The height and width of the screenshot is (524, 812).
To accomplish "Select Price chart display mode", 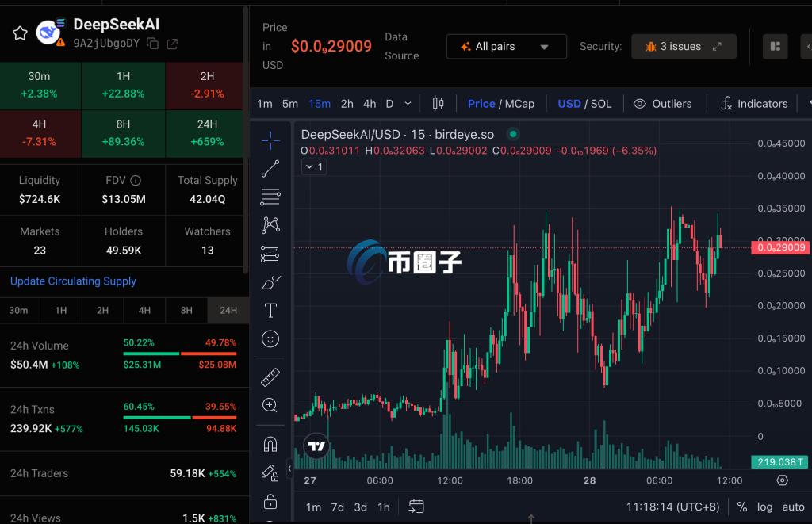I will tap(481, 104).
